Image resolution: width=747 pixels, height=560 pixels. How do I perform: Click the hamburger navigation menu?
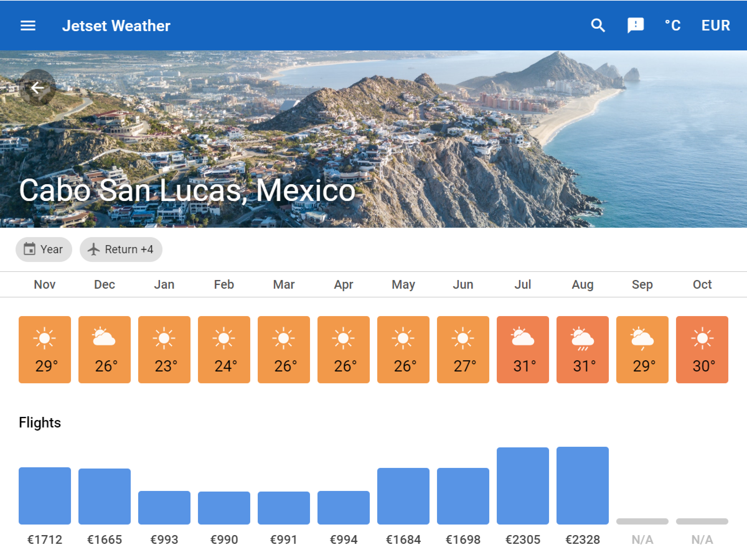(x=28, y=25)
